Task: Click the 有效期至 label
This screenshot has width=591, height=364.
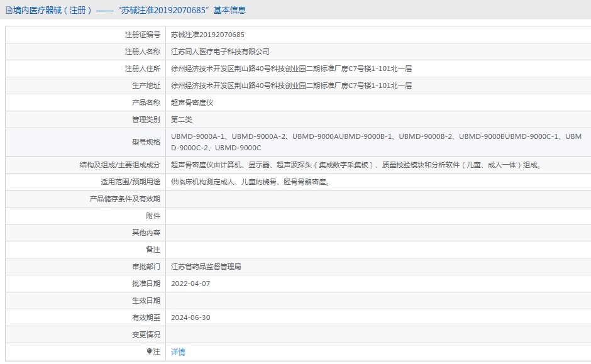Action: pyautogui.click(x=146, y=317)
